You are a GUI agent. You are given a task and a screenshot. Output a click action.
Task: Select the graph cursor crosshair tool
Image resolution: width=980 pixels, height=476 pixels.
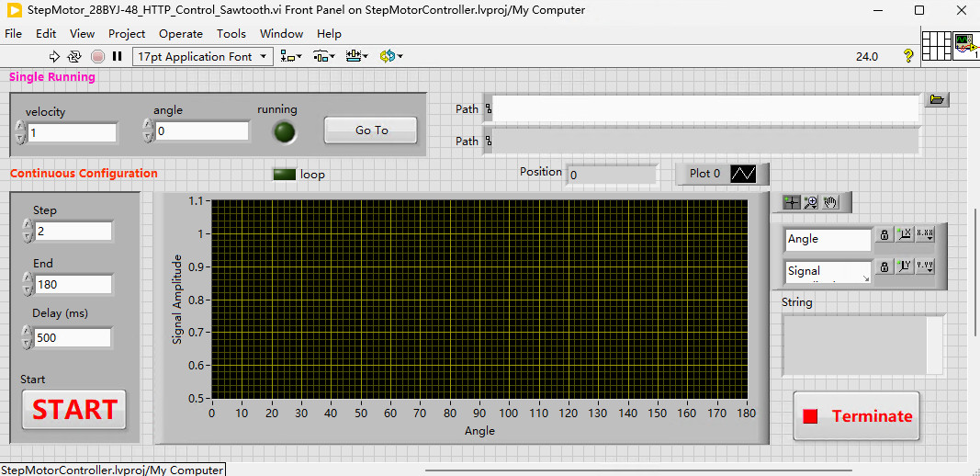792,202
